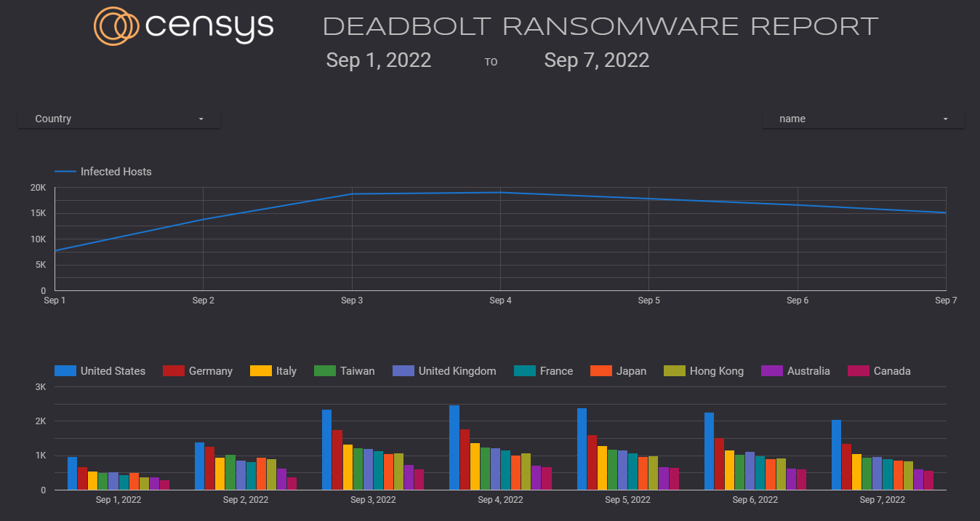Click the Canada crimson legend icon
This screenshot has height=521, width=980.
pyautogui.click(x=859, y=371)
